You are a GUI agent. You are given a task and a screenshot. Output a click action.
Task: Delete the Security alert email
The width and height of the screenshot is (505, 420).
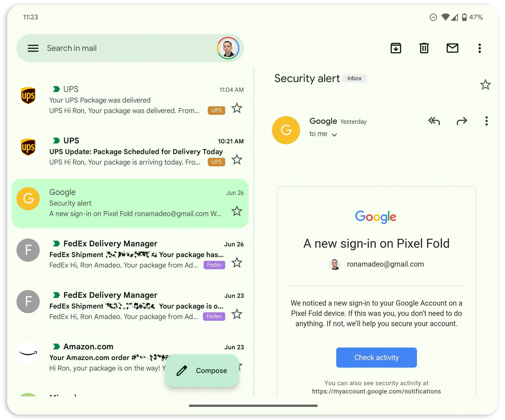pyautogui.click(x=424, y=48)
